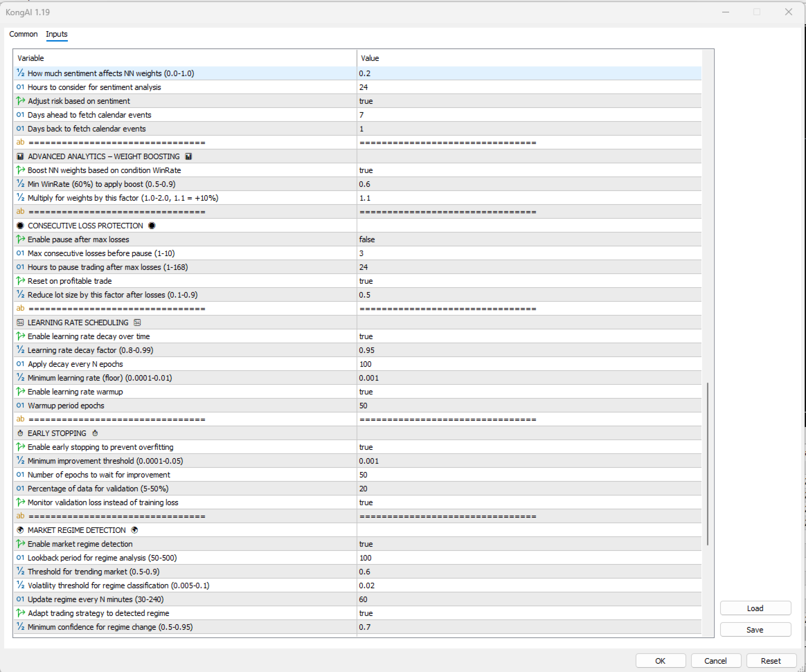Click the globe icon right of MARKET REGIME DETECTION
806x672 pixels.
[x=134, y=530]
